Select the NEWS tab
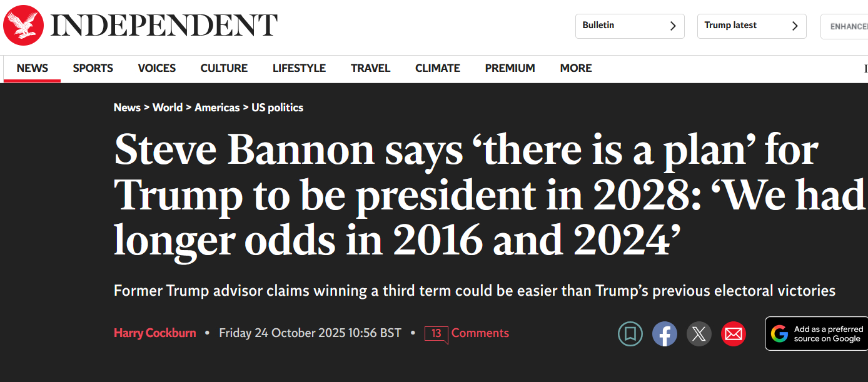 pyautogui.click(x=33, y=68)
